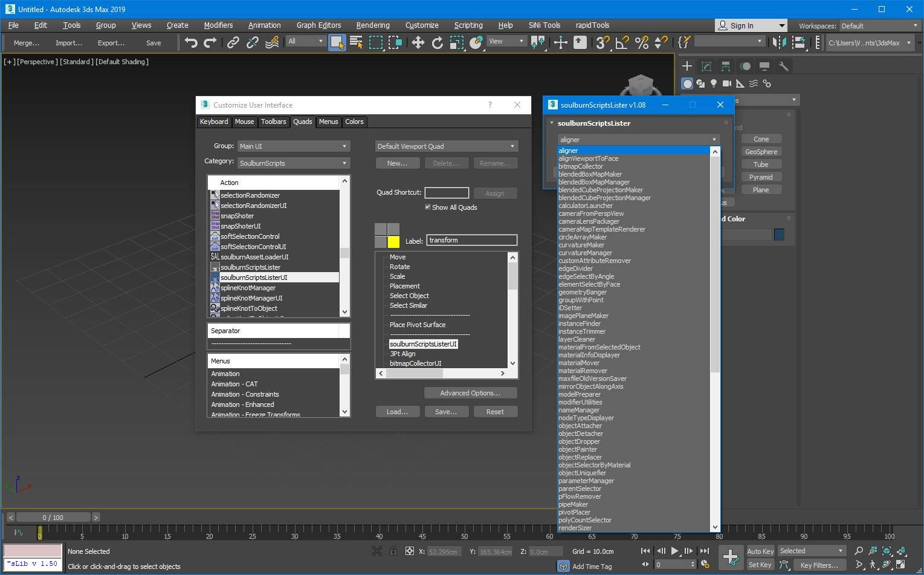Activate the Select and Rotate tool

pos(438,42)
